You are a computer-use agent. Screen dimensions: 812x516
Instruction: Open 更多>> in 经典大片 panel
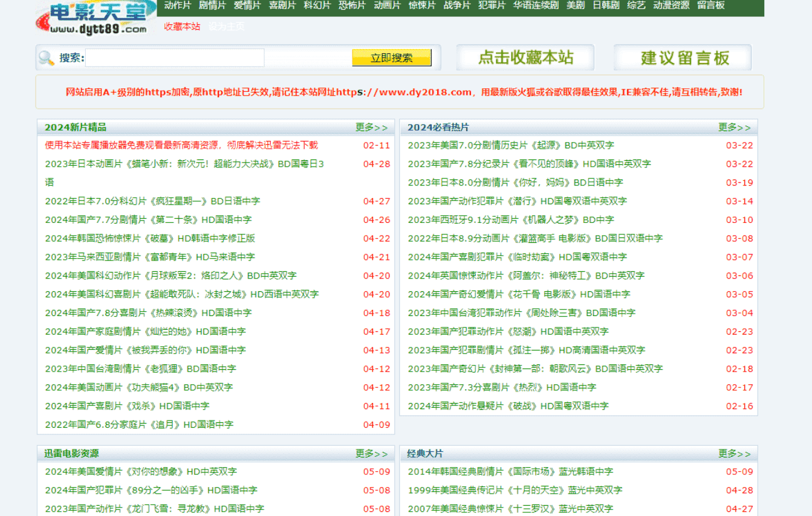coord(735,454)
